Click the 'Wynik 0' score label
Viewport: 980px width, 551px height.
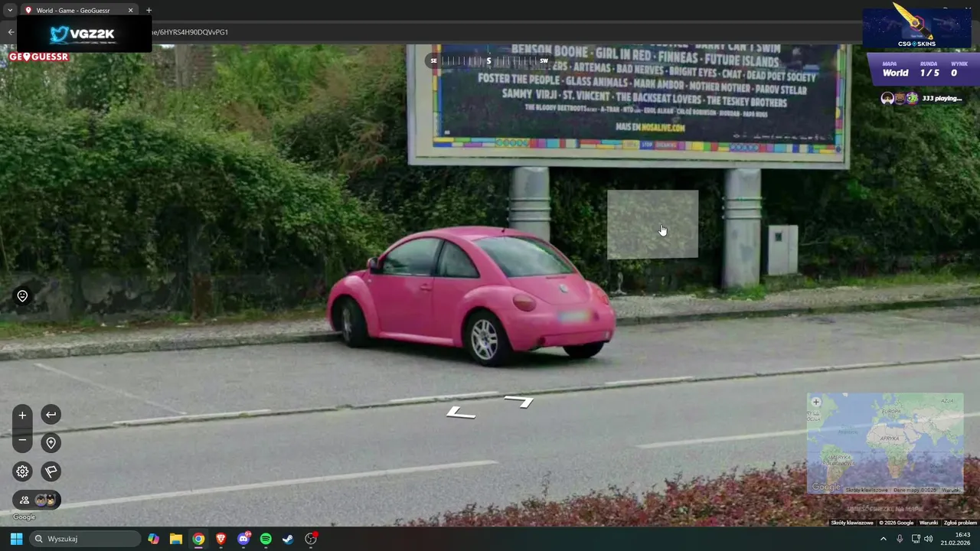(x=959, y=70)
